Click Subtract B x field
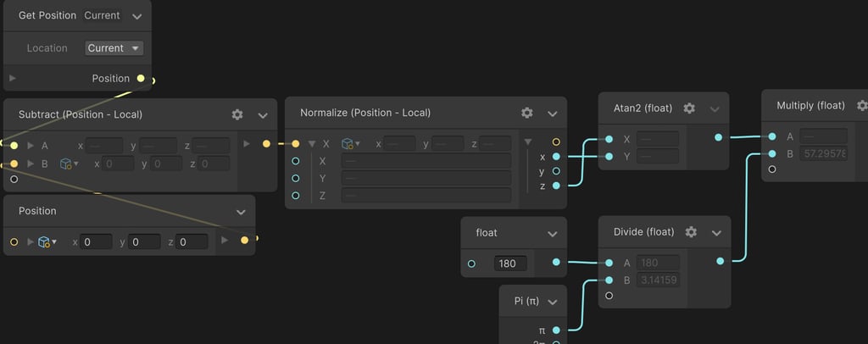Viewport: 868px width, 344px height. point(117,164)
